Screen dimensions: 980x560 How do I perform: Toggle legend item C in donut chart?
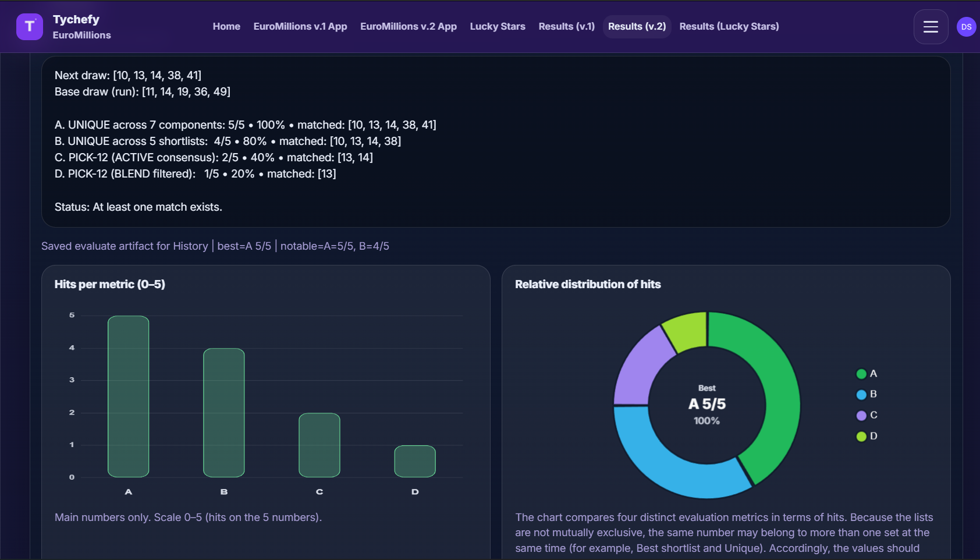point(867,416)
